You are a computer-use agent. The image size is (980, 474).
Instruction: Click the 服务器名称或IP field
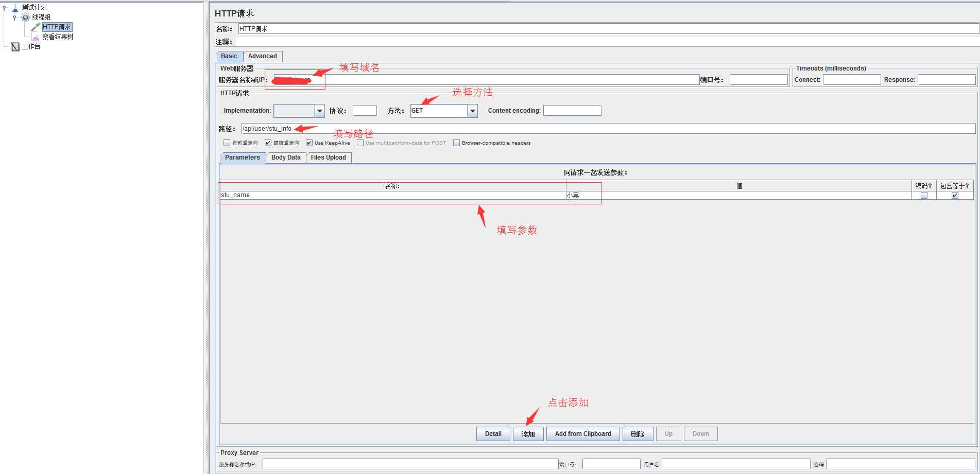tap(486, 80)
